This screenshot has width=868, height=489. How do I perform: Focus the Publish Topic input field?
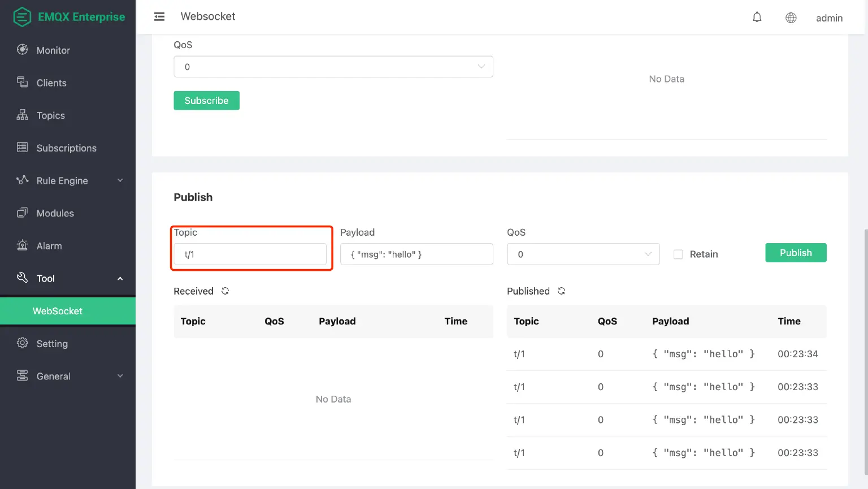(x=250, y=254)
